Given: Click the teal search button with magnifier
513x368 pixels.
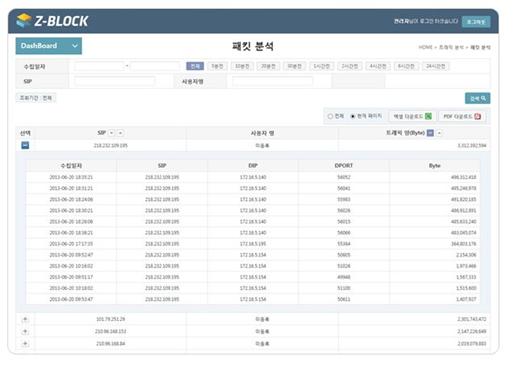Looking at the screenshot, I should click(x=477, y=98).
